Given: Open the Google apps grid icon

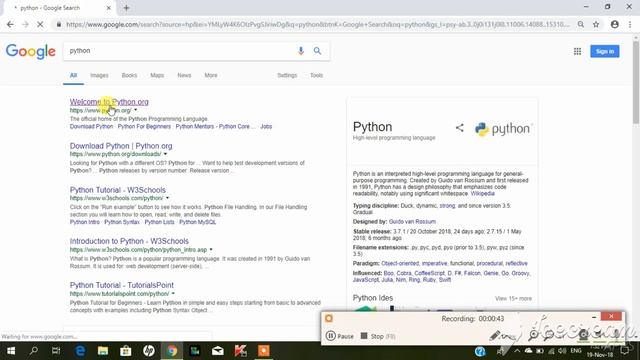Looking at the screenshot, I should click(x=577, y=51).
